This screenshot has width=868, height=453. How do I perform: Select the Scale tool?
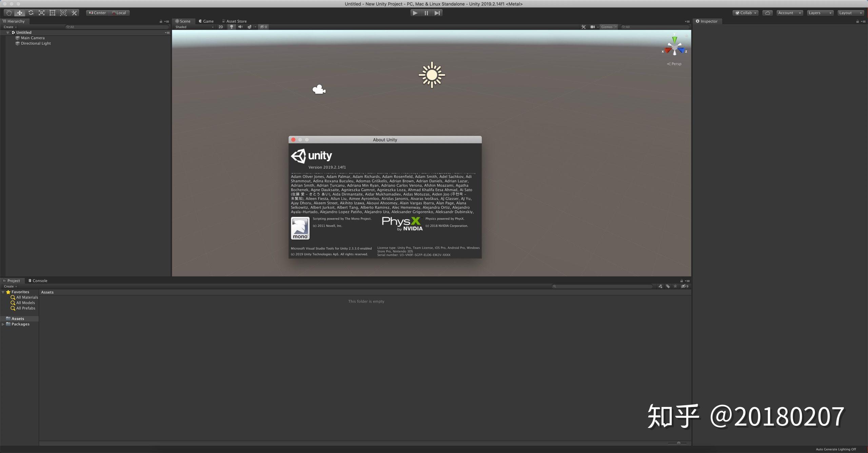pos(41,13)
